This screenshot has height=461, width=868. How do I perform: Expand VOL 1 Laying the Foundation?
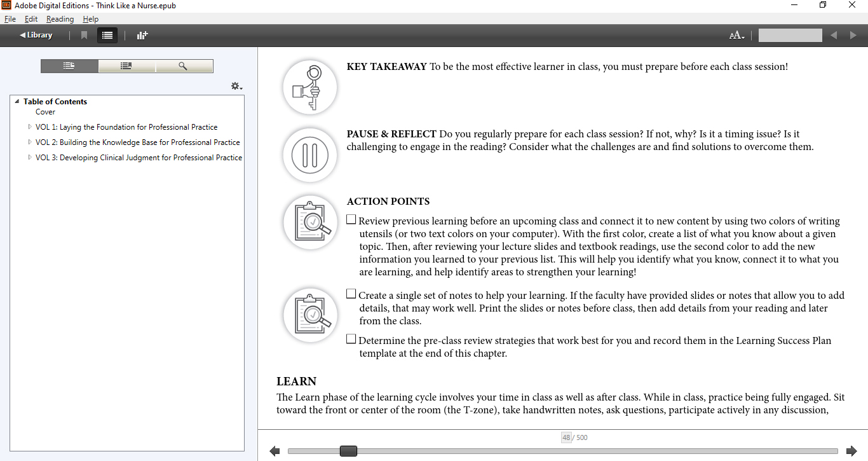coord(30,127)
